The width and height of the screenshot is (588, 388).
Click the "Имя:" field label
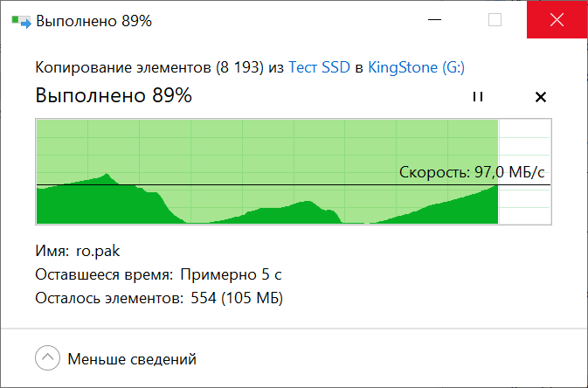point(52,252)
